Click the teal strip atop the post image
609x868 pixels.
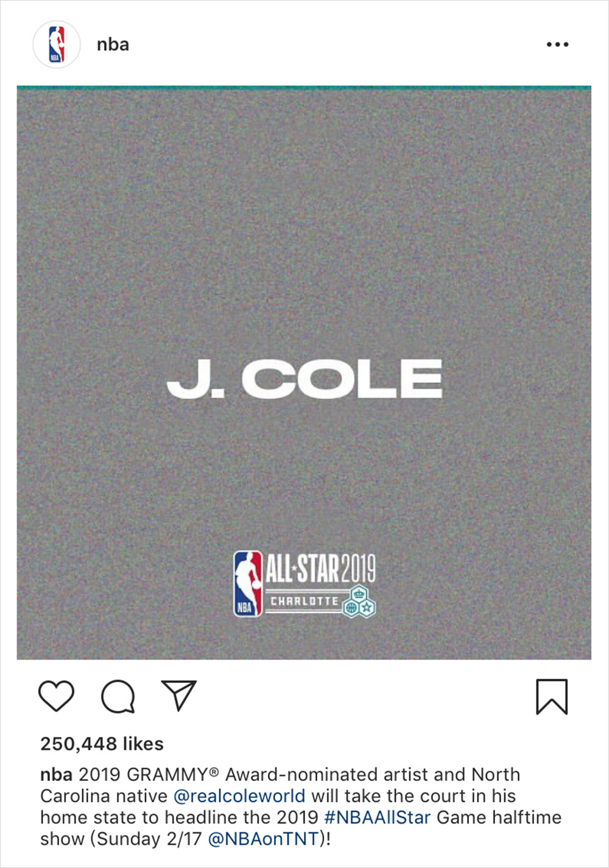point(304,88)
